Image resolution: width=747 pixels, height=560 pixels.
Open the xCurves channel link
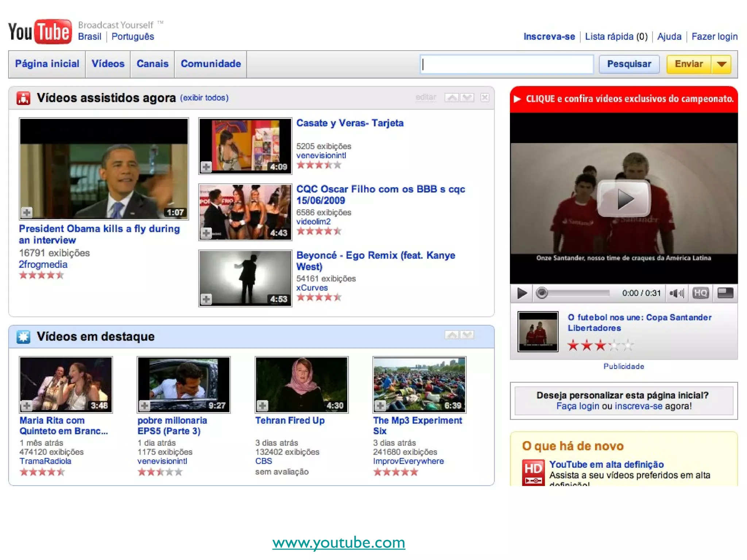pyautogui.click(x=312, y=288)
